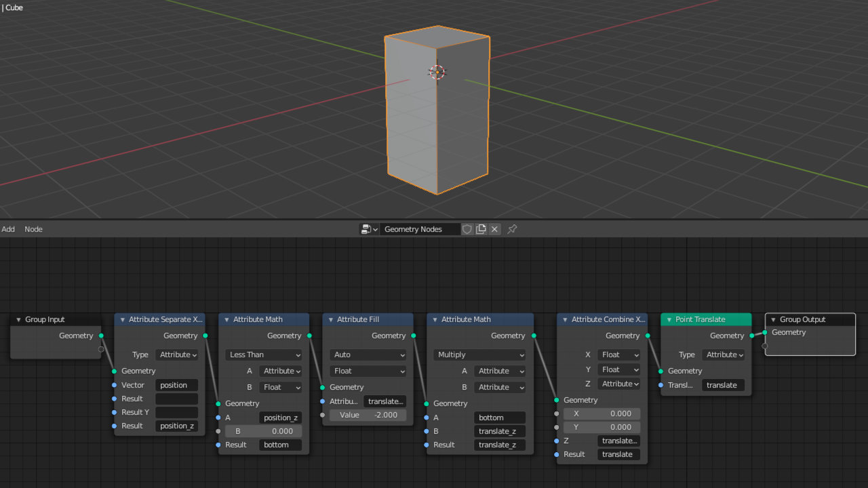Image resolution: width=868 pixels, height=488 pixels.
Task: Collapse the Group Output node
Action: tap(773, 319)
